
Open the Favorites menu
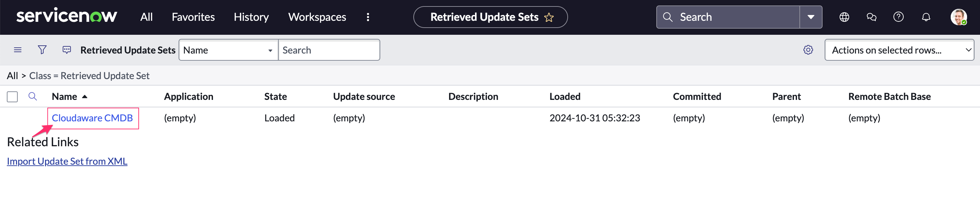[193, 17]
